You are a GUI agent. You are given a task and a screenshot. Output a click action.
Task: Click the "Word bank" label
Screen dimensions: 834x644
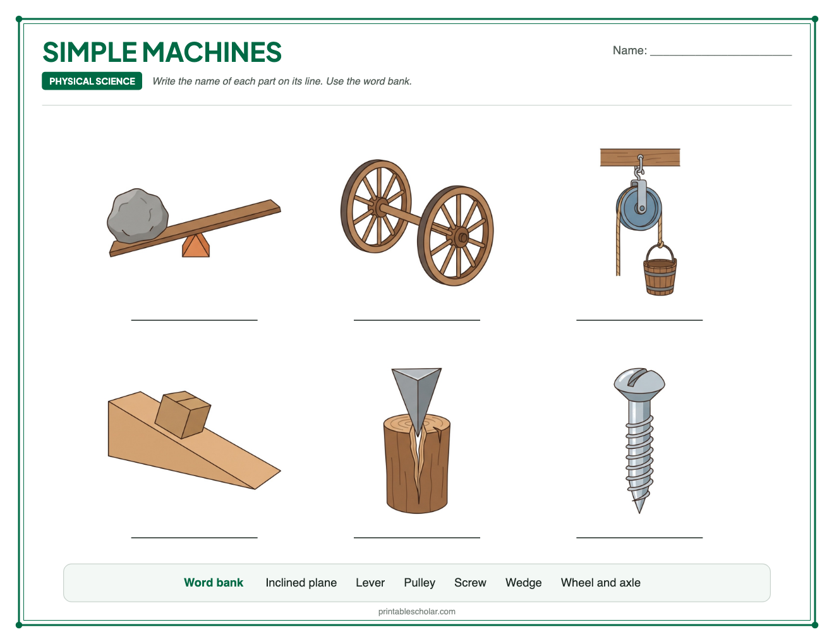(x=214, y=583)
